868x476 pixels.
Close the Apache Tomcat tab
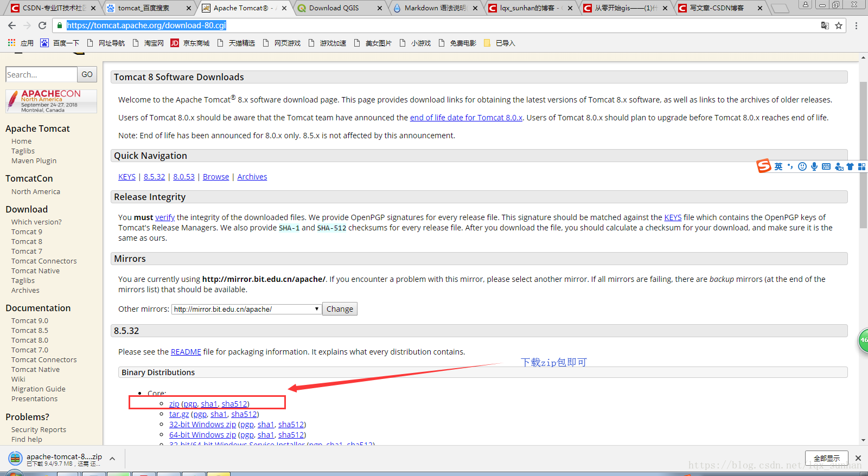coord(284,8)
